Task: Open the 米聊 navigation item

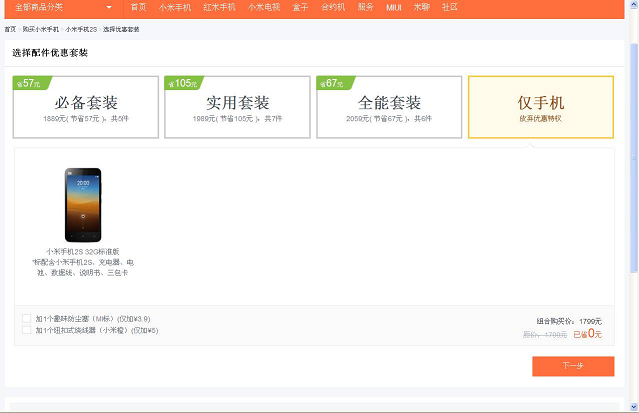Action: pyautogui.click(x=422, y=7)
